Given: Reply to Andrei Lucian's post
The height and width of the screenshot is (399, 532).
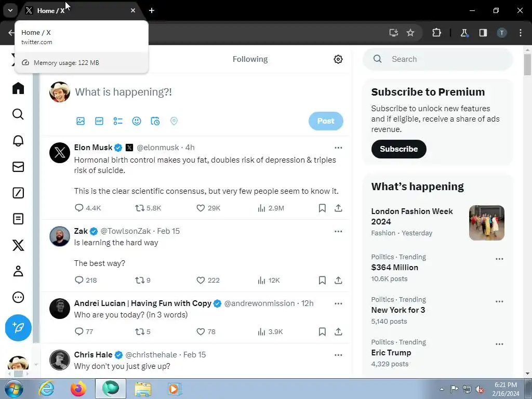Looking at the screenshot, I should click(x=84, y=331).
